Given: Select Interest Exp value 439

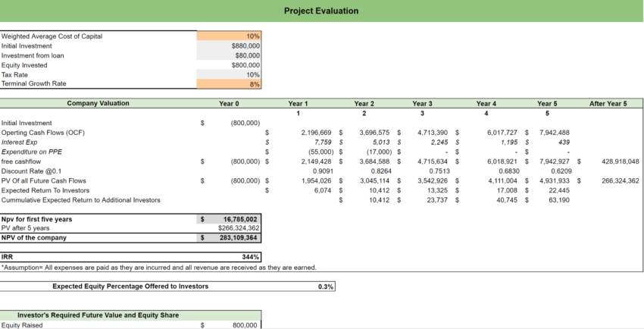Looking at the screenshot, I should click(x=564, y=142).
